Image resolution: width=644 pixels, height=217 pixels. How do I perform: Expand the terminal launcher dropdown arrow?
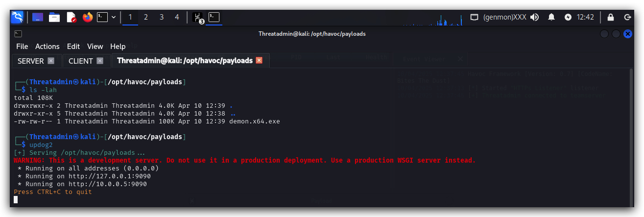[114, 17]
